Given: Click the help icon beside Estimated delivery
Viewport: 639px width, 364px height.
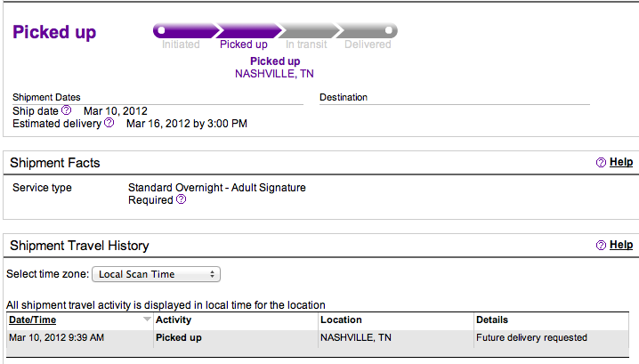Looking at the screenshot, I should tap(109, 123).
